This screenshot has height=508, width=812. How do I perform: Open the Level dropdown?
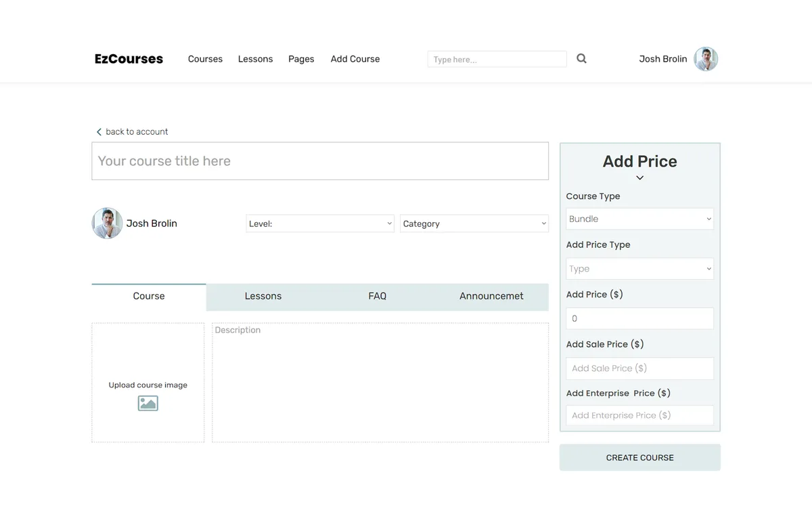click(x=320, y=224)
